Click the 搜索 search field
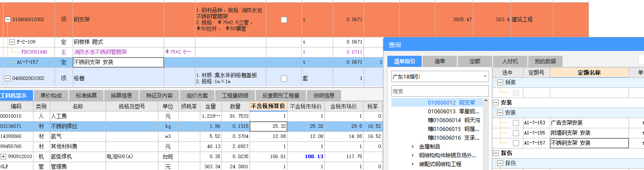This screenshot has height=170, width=644. pos(440,91)
